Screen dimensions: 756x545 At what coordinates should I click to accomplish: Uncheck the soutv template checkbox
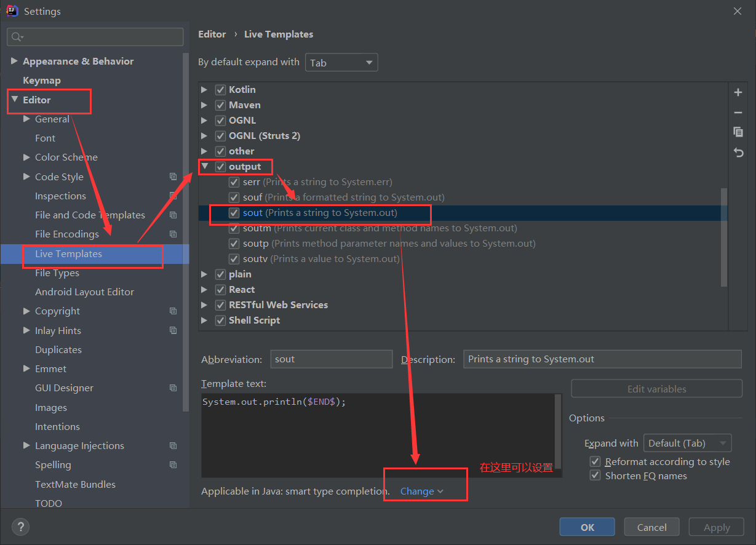(x=234, y=259)
